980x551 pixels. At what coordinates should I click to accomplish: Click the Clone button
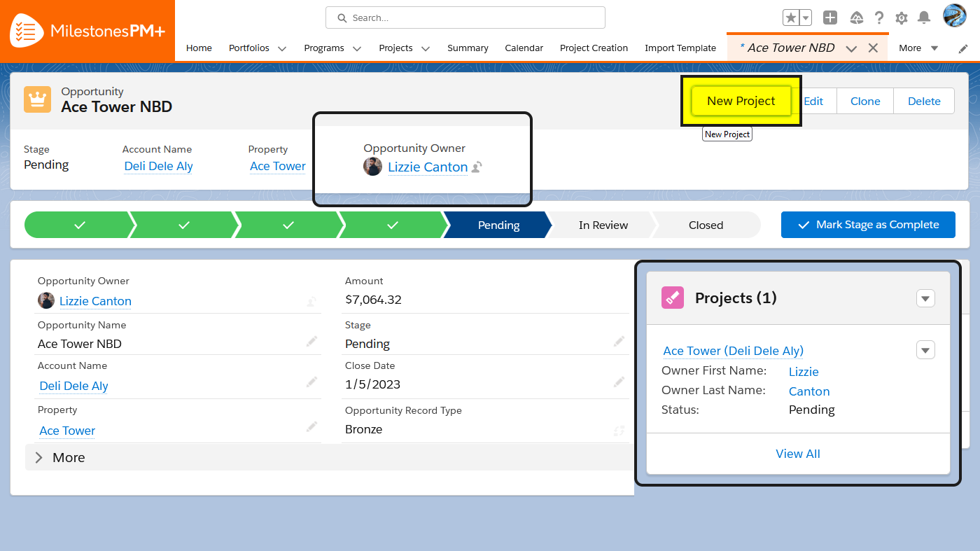[865, 101]
